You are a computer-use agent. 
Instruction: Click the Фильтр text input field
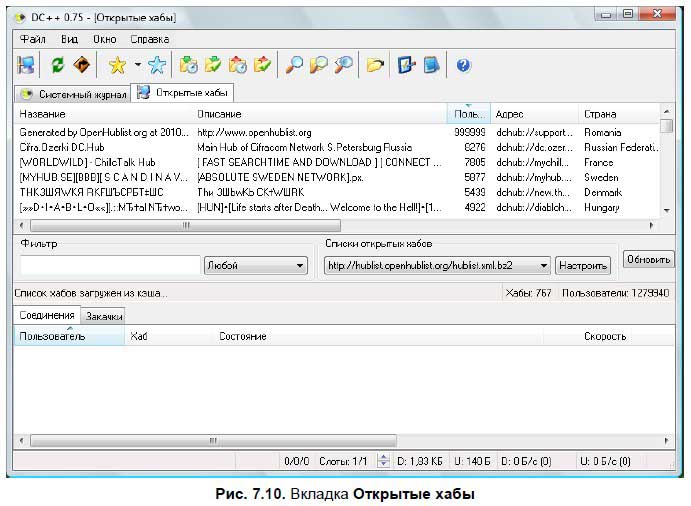tap(110, 265)
